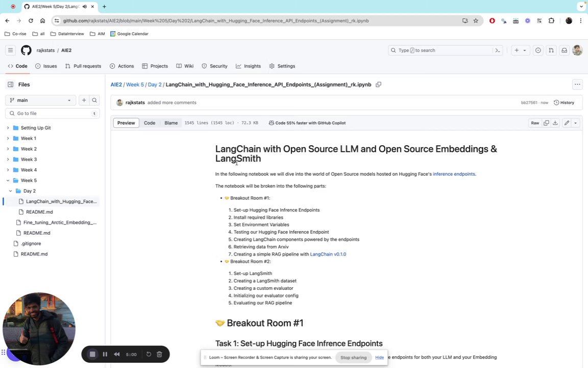Switch to the Code view of the file
The width and height of the screenshot is (588, 368).
pyautogui.click(x=150, y=123)
